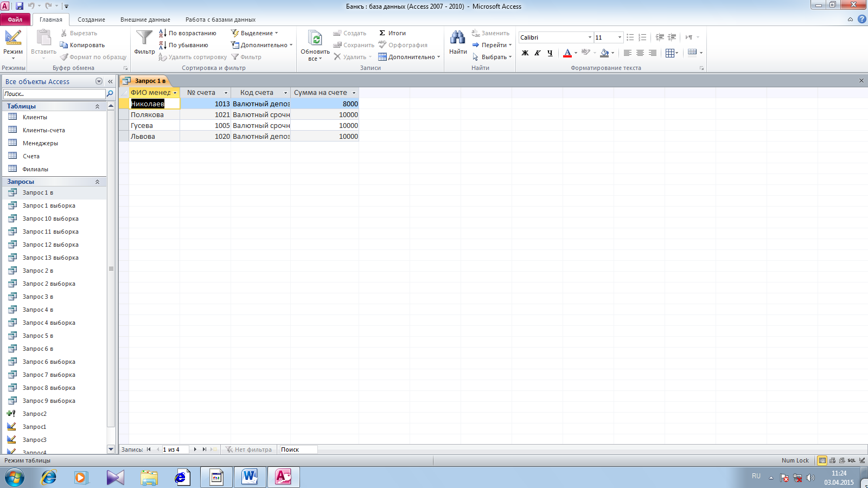This screenshot has width=868, height=488.
Task: Collapse the Таблицы group
Action: coord(98,106)
